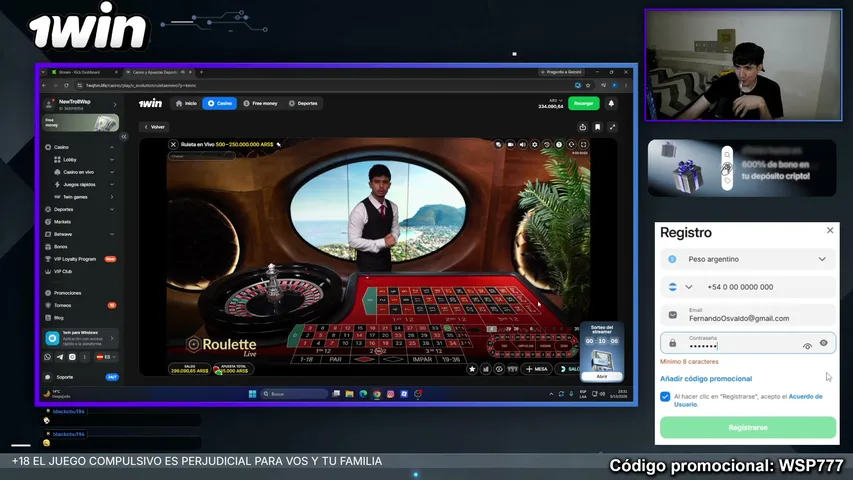
Task: Switch to the Deportes tab
Action: [x=303, y=103]
